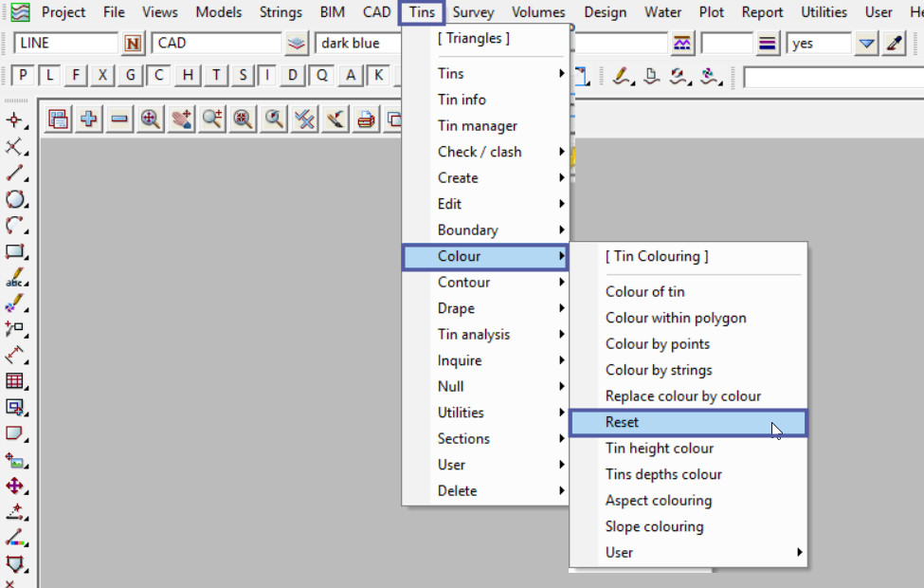Toggle the P snap button

tap(23, 76)
